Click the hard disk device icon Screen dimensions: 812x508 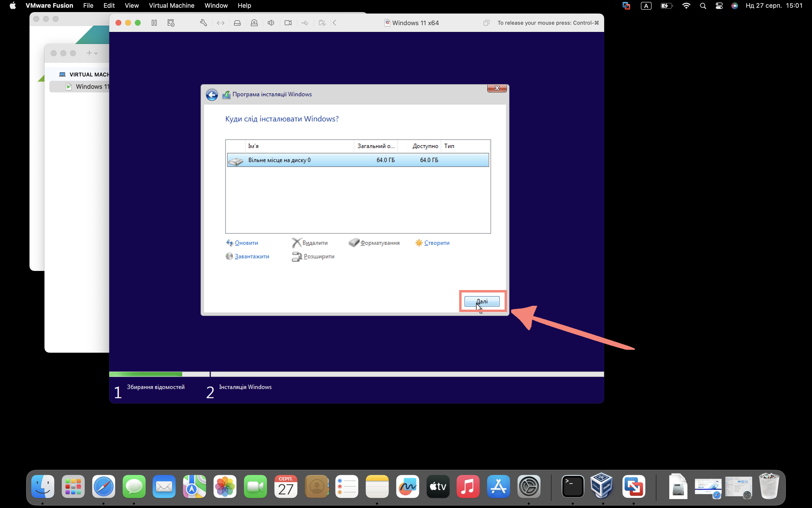[237, 23]
